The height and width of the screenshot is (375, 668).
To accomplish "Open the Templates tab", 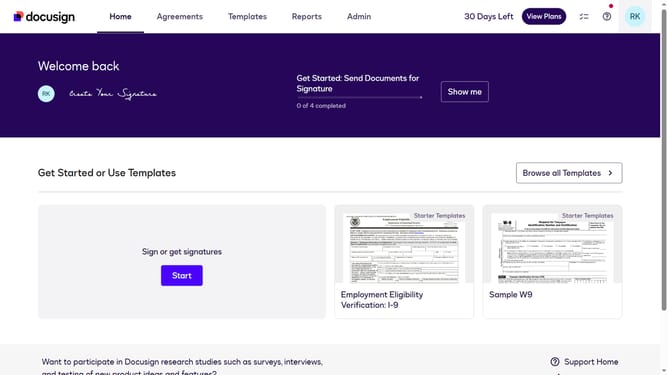I will pyautogui.click(x=247, y=17).
